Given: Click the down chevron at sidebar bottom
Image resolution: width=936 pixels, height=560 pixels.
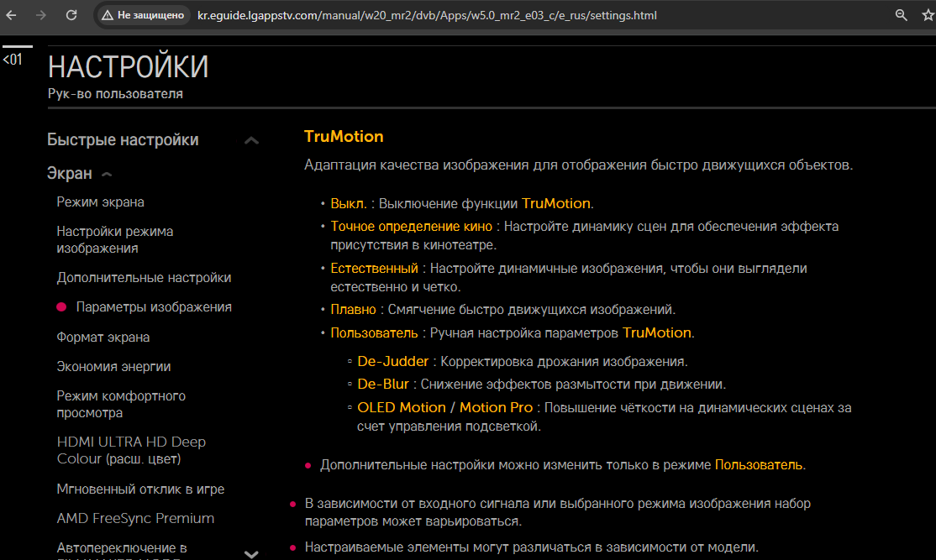Looking at the screenshot, I should [250, 553].
